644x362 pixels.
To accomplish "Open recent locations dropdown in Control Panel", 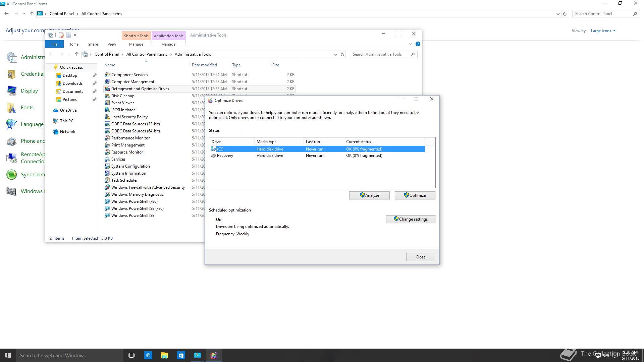I will pyautogui.click(x=24, y=14).
